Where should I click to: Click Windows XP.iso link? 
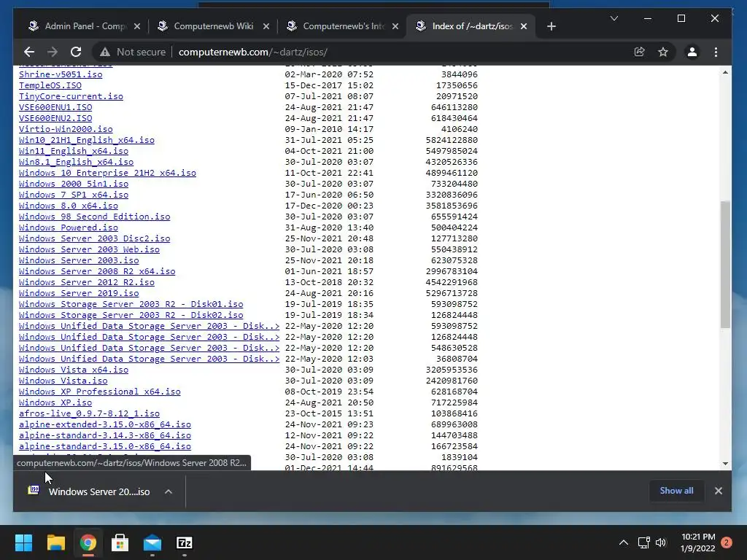[55, 402]
